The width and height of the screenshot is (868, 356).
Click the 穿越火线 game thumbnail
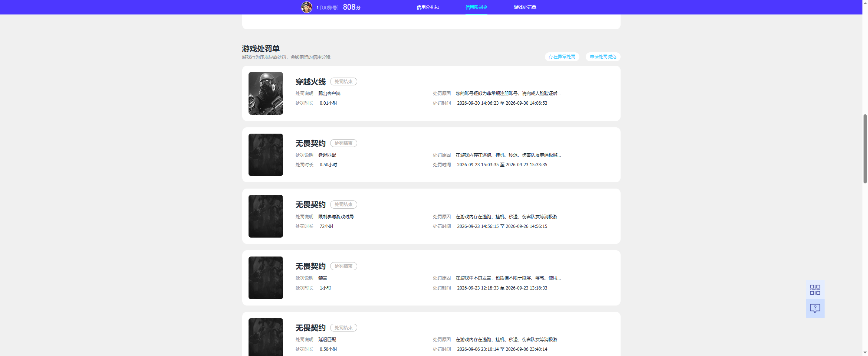pyautogui.click(x=266, y=93)
